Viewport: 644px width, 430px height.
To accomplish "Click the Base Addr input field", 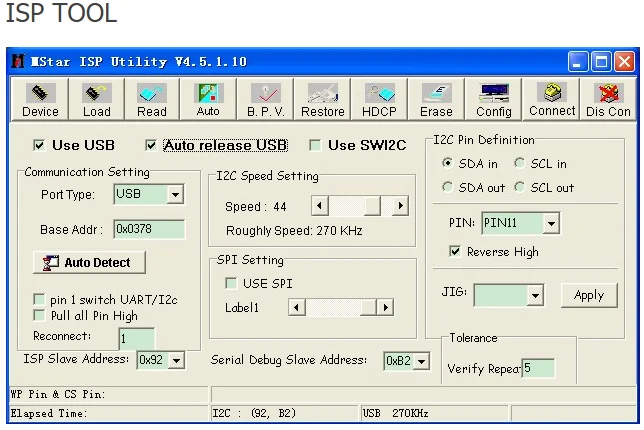I will 149,229.
